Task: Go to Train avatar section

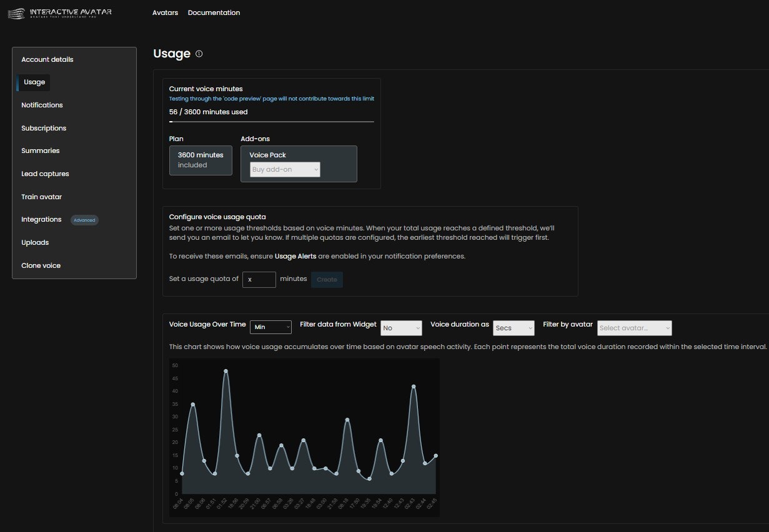Action: pyautogui.click(x=41, y=197)
